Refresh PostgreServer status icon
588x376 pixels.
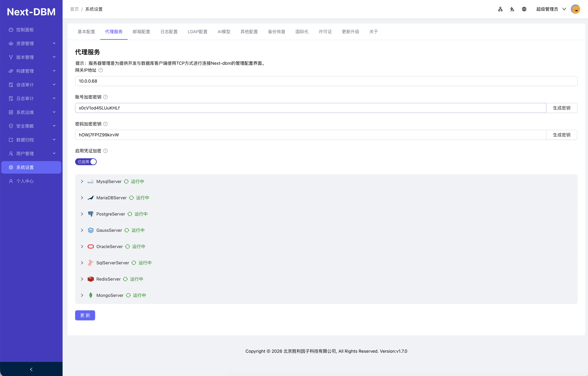130,214
